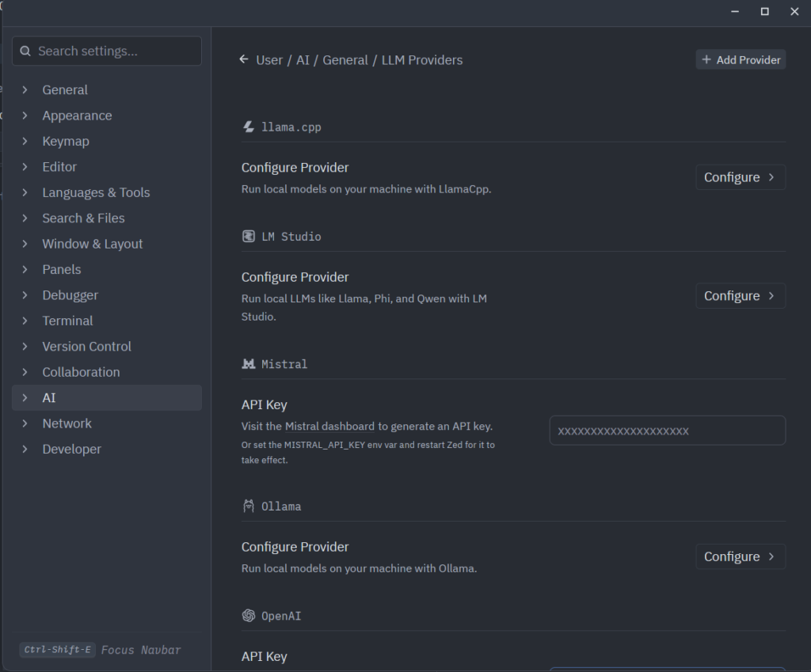Click the search magnifier icon

(25, 51)
